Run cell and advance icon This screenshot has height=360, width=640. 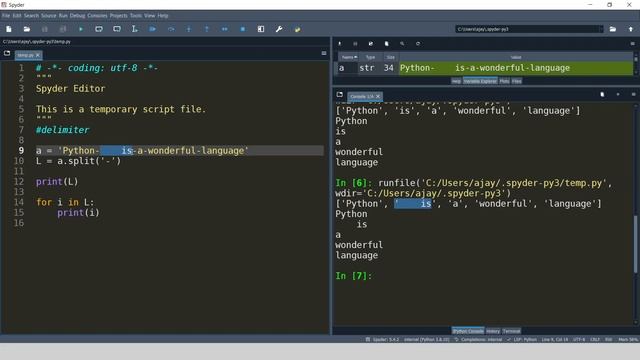coord(117,29)
